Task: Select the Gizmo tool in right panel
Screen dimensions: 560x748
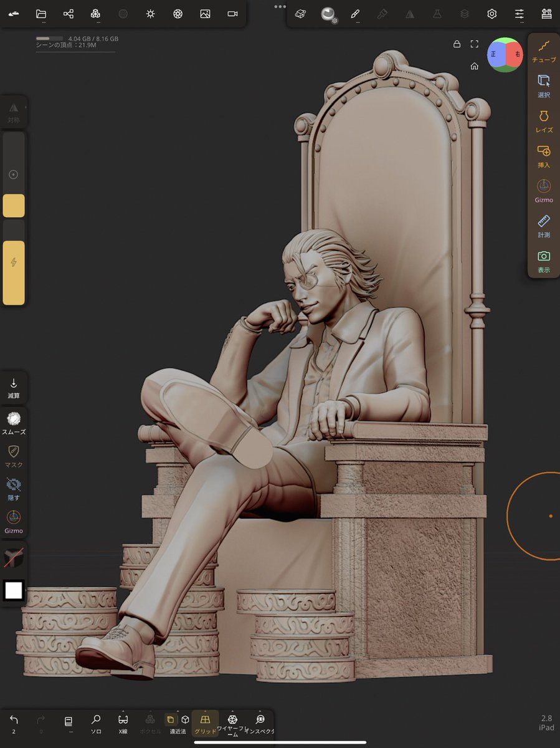Action: [544, 191]
